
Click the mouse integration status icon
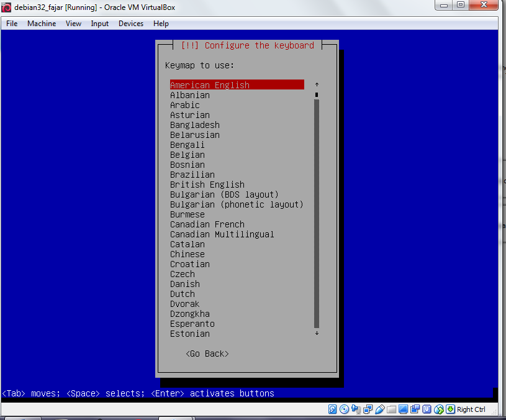(438, 409)
